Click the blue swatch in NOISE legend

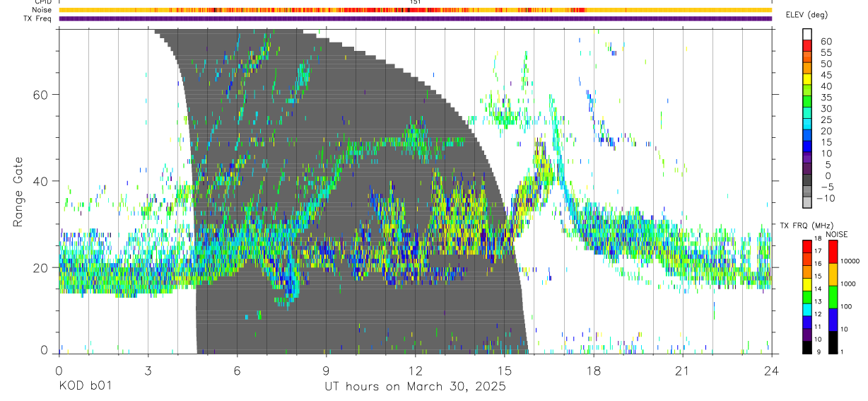833,320
